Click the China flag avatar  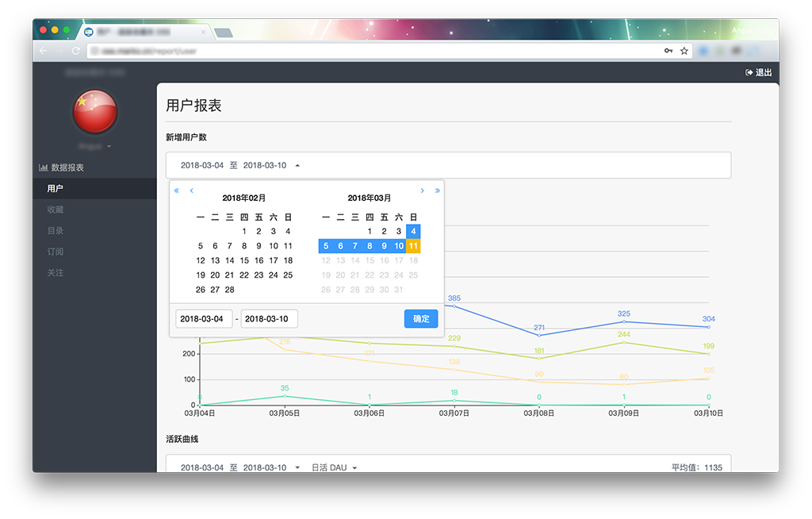(95, 112)
